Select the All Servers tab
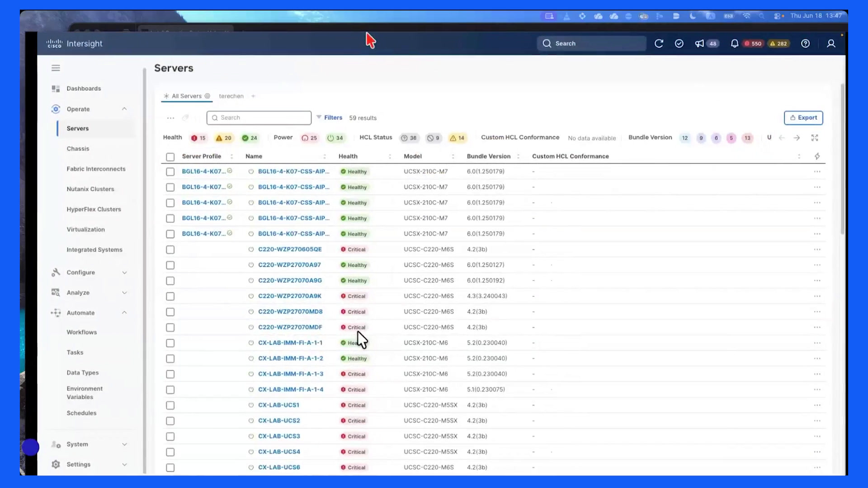The width and height of the screenshot is (868, 488). tap(187, 96)
